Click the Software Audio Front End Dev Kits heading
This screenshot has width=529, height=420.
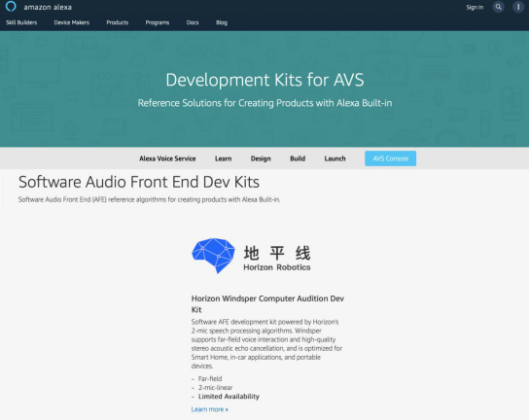(139, 182)
